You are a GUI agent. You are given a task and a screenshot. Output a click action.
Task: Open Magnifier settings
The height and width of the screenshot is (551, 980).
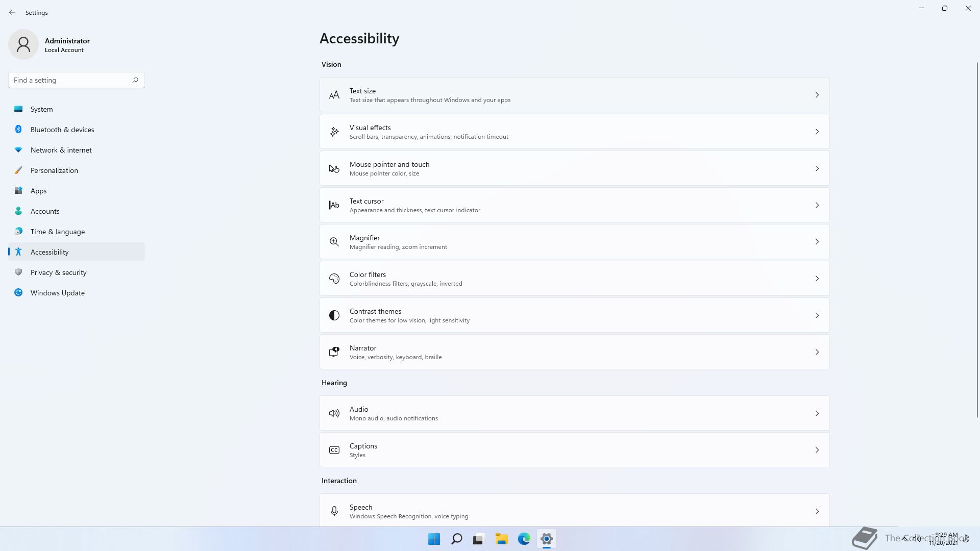(575, 242)
